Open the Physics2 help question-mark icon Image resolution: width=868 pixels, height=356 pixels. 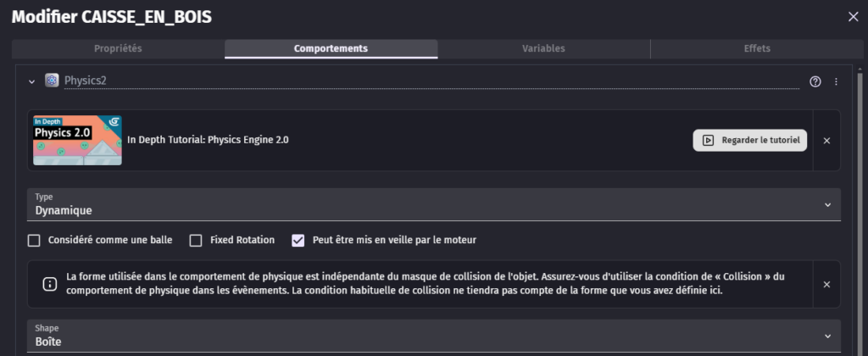pyautogui.click(x=815, y=81)
